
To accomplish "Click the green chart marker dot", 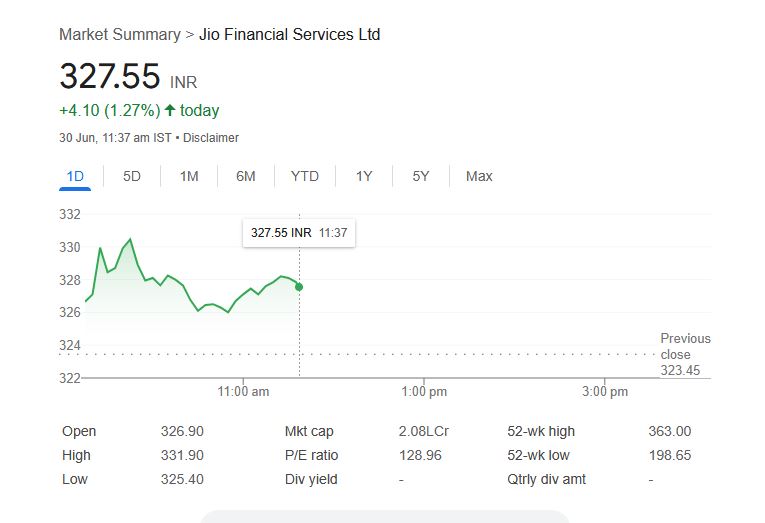I will (299, 287).
